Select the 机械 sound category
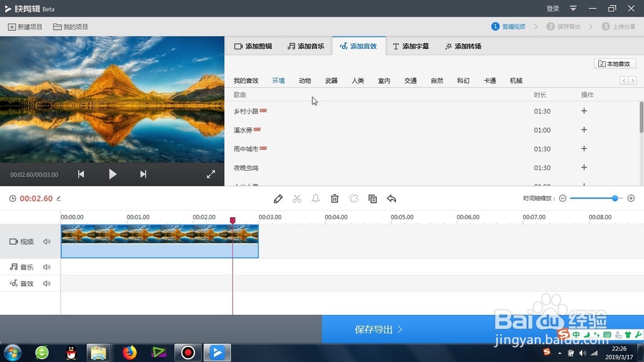 516,81
